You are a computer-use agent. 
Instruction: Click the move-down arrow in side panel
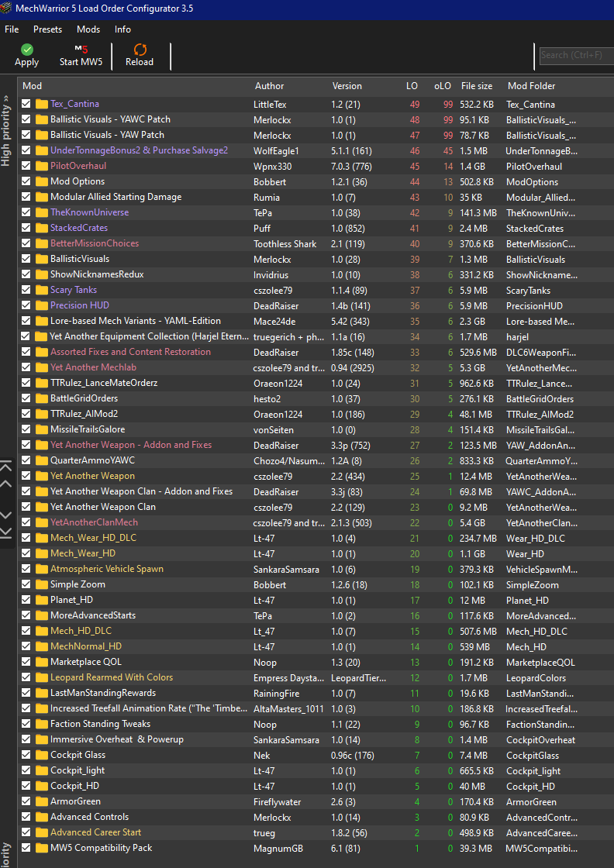click(5, 515)
